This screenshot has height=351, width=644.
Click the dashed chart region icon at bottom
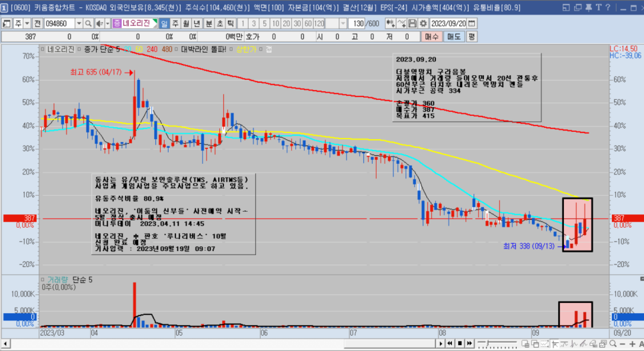(545, 344)
